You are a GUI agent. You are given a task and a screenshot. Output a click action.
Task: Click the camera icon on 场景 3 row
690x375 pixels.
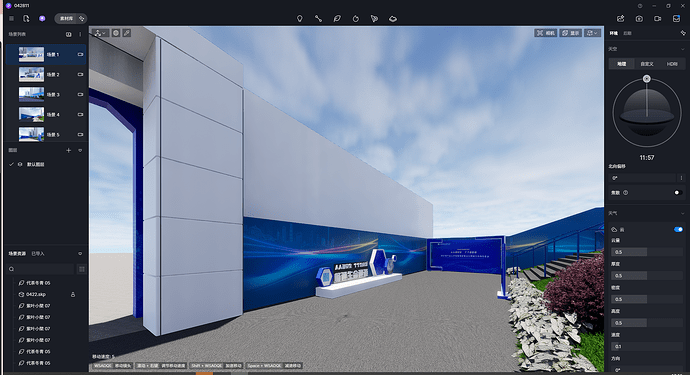pos(81,95)
